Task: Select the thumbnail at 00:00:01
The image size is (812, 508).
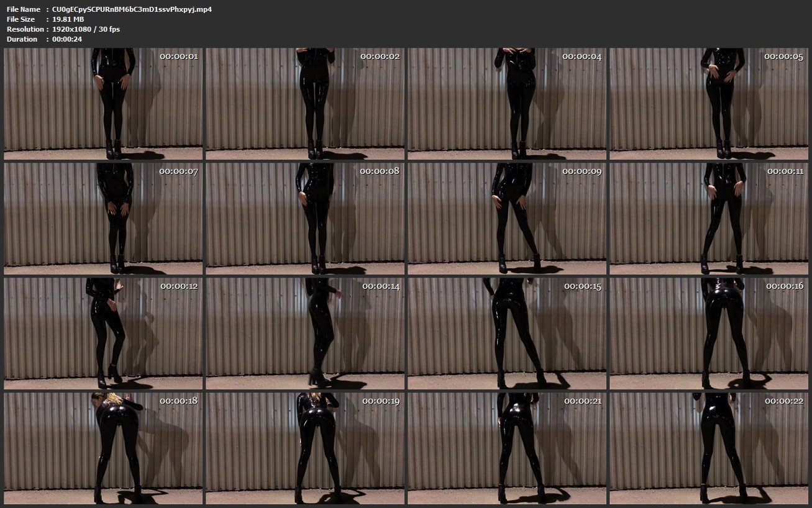Action: click(x=103, y=104)
